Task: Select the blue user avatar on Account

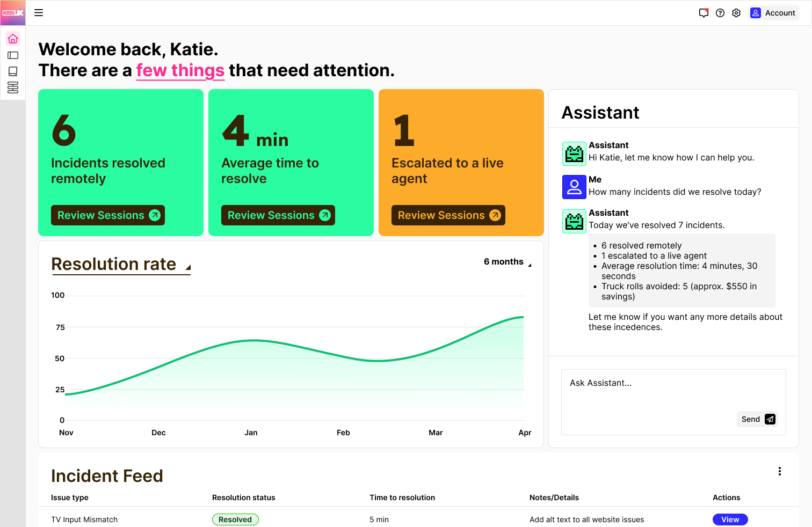Action: pos(756,12)
